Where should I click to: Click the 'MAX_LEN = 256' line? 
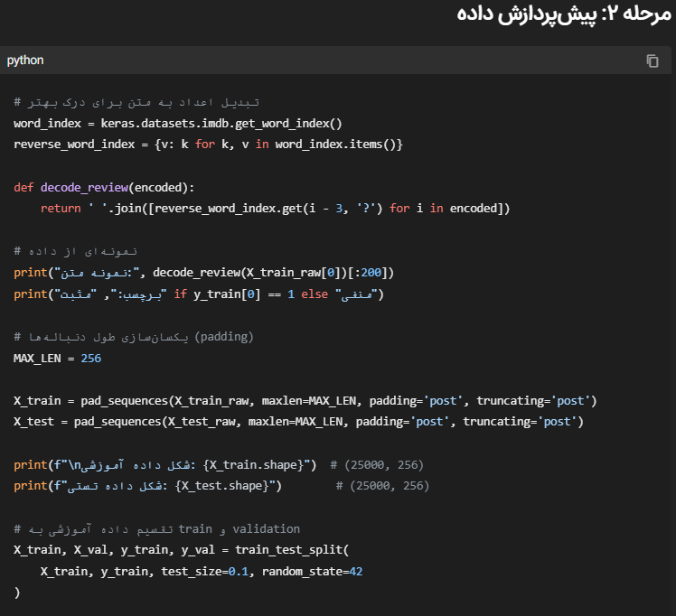tap(57, 359)
